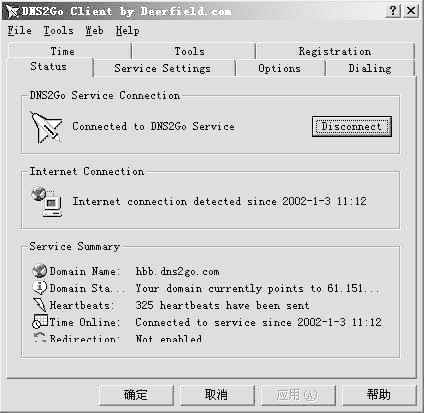Image resolution: width=424 pixels, height=413 pixels.
Task: Click the globe icon next to Domain Name
Action: 40,271
